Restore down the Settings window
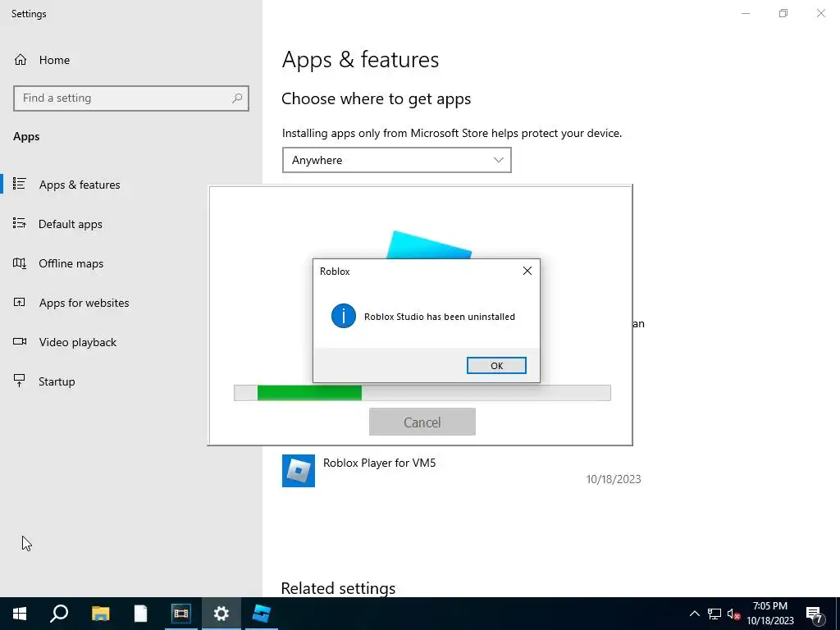Image resolution: width=840 pixels, height=630 pixels. 783,13
